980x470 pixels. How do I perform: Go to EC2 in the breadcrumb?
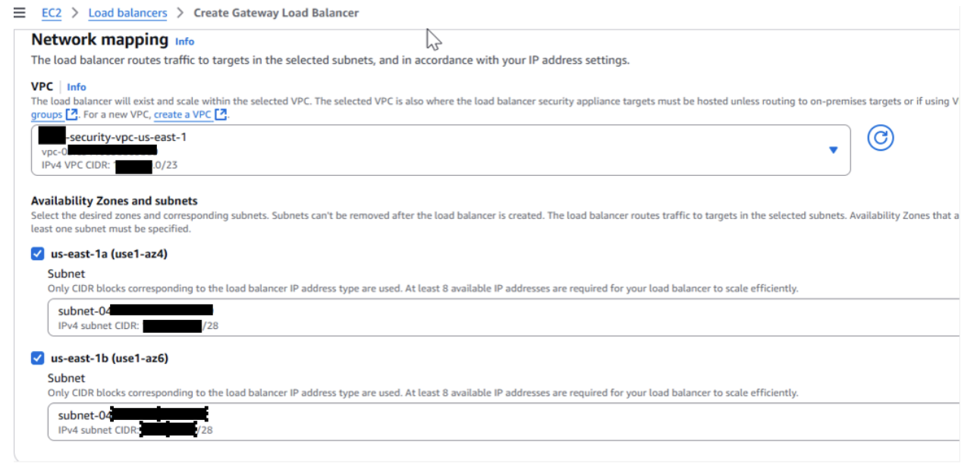(x=52, y=13)
